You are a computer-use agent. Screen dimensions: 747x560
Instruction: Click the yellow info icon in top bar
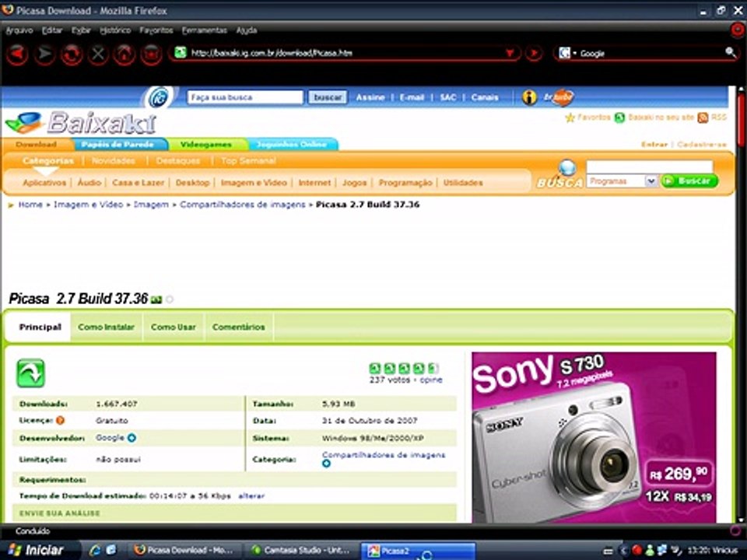(529, 97)
